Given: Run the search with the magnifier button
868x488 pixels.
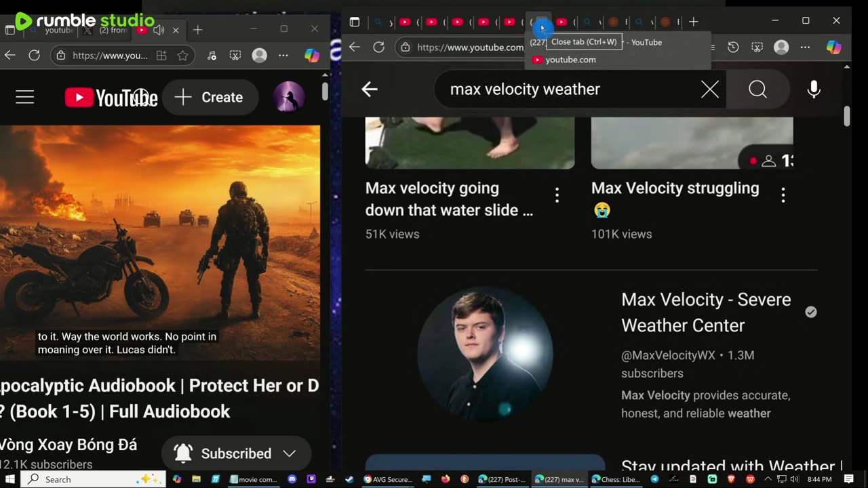Looking at the screenshot, I should pyautogui.click(x=758, y=89).
